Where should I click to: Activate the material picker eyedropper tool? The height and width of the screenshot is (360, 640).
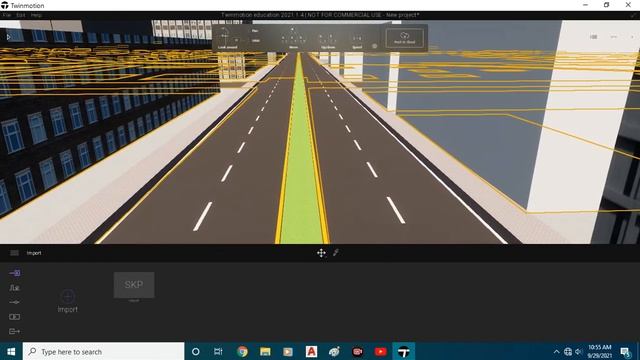336,253
